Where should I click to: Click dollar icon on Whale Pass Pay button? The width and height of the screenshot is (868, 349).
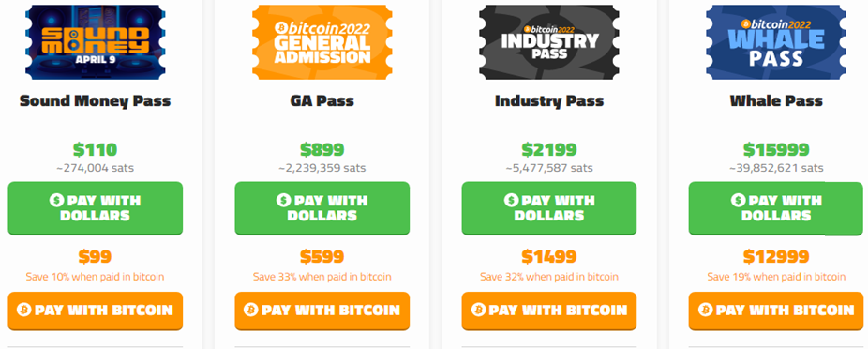point(738,200)
